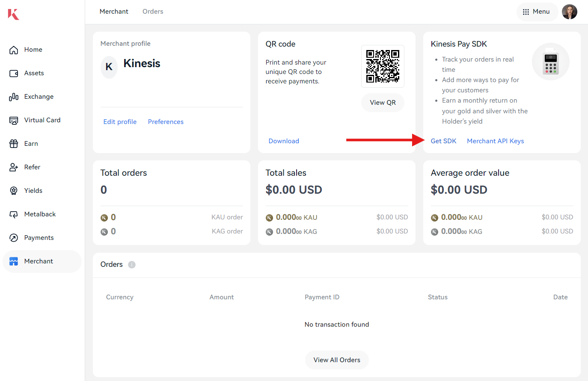Navigate to Exchange in the sidebar
The width and height of the screenshot is (588, 381).
42,97
